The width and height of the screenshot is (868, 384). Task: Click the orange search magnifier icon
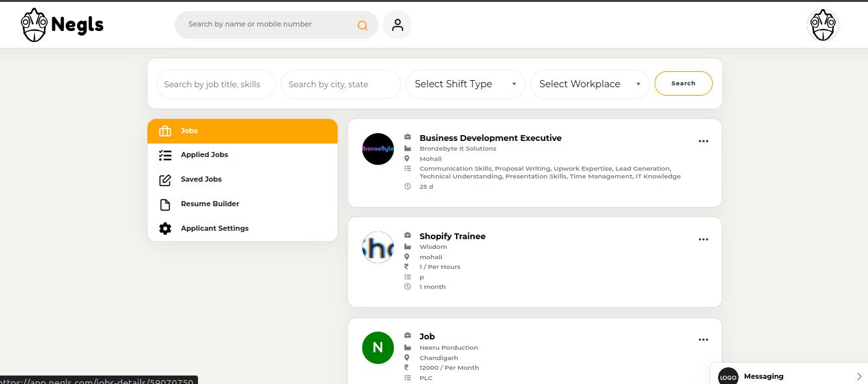point(362,25)
